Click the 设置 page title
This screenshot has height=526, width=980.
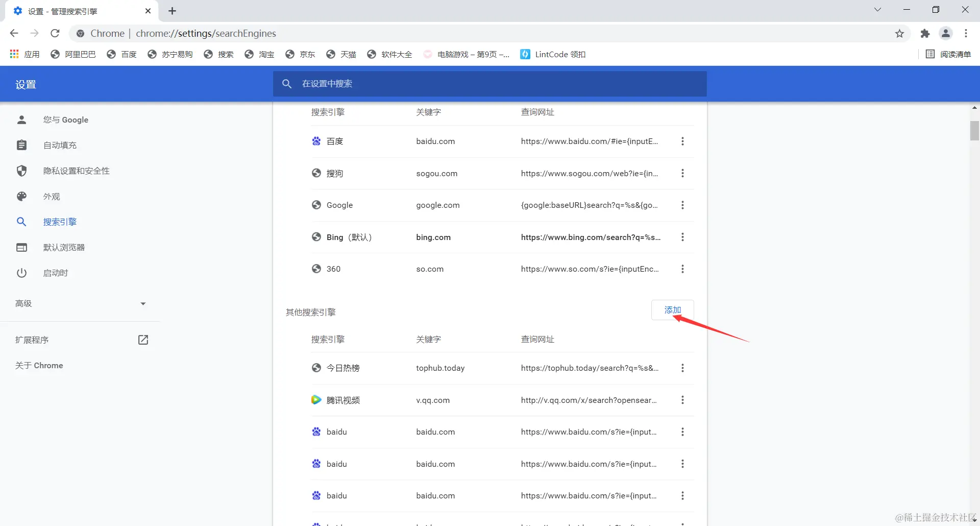coord(26,84)
